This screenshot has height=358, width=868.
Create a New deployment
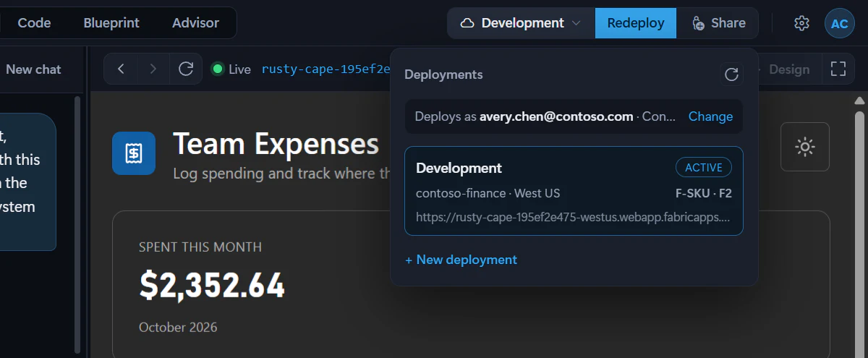point(461,260)
